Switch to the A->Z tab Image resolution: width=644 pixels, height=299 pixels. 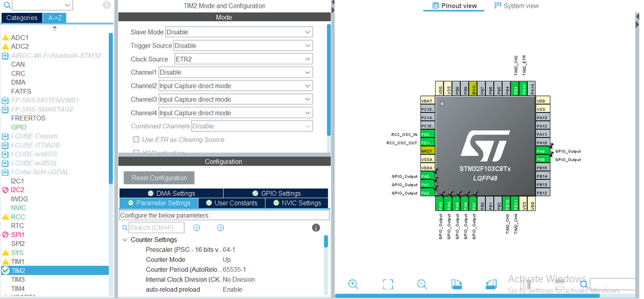tap(54, 17)
